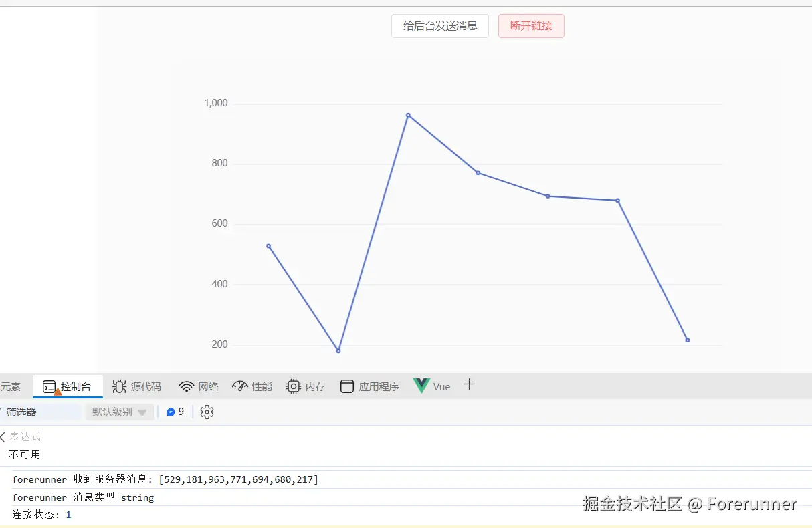812x528 pixels.
Task: Click the 1,000 y-axis label
Action: coord(215,103)
